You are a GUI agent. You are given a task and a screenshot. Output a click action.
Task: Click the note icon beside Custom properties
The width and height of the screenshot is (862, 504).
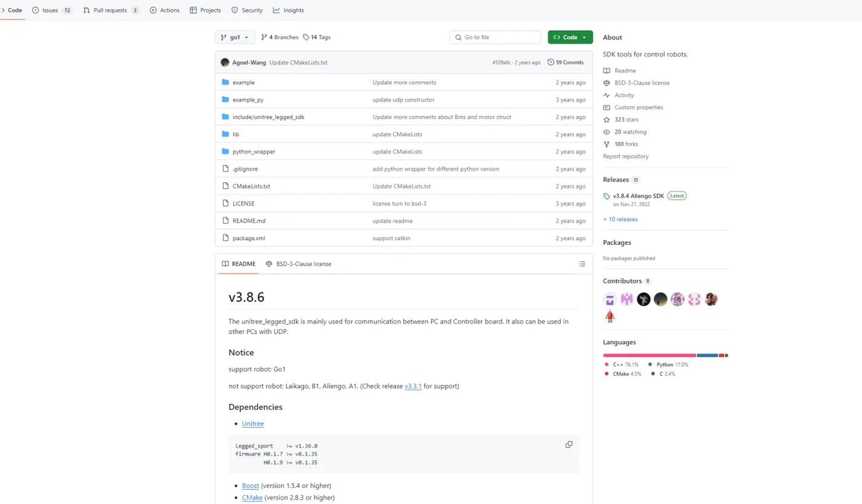coord(606,108)
